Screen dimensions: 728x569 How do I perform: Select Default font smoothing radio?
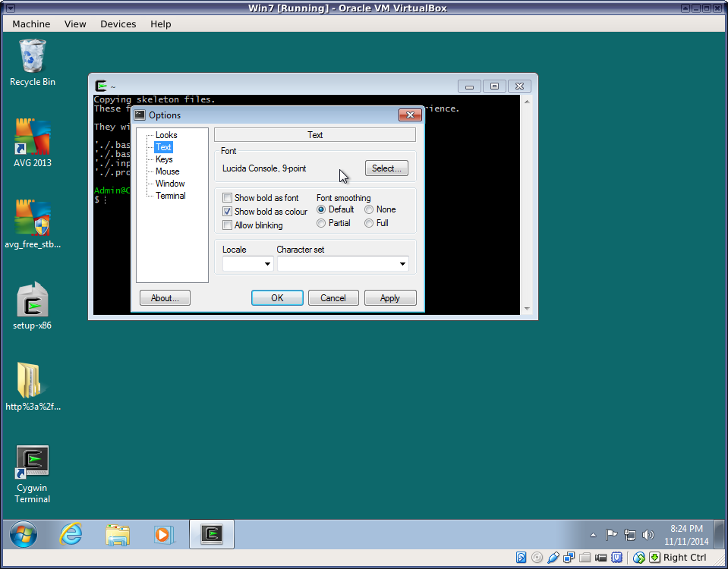coord(321,210)
